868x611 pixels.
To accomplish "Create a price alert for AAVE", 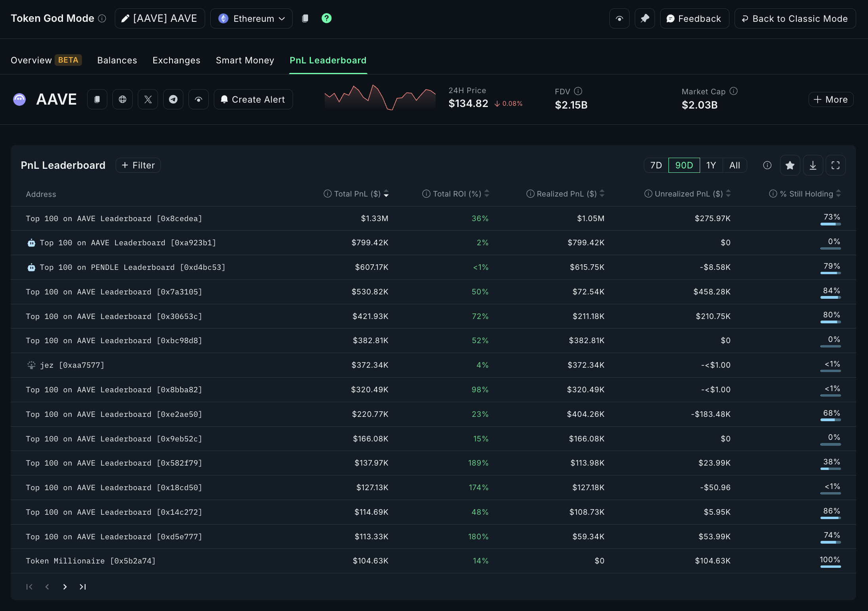I will click(x=253, y=99).
